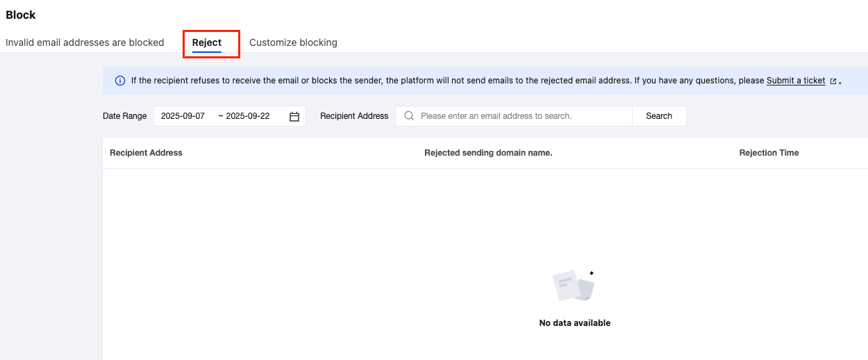
Task: Click the No data available text
Action: point(575,323)
